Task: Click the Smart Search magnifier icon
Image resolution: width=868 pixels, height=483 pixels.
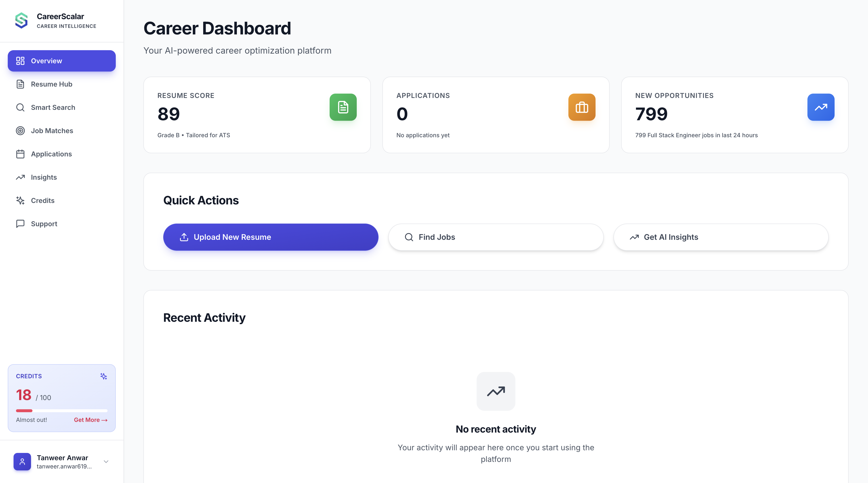Action: click(20, 107)
